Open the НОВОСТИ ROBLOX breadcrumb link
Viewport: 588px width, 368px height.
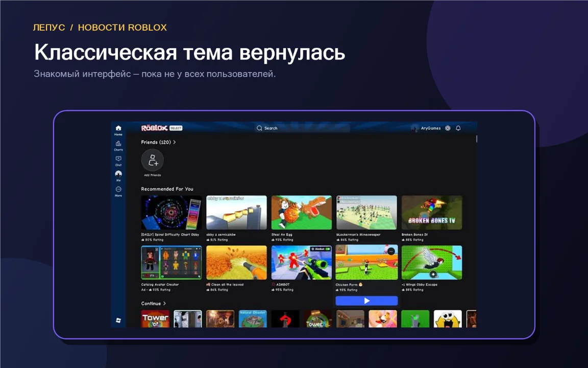point(122,28)
